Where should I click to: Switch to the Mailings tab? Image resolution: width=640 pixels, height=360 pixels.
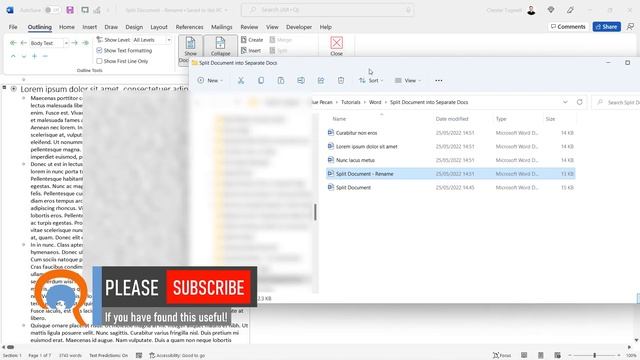click(x=222, y=27)
